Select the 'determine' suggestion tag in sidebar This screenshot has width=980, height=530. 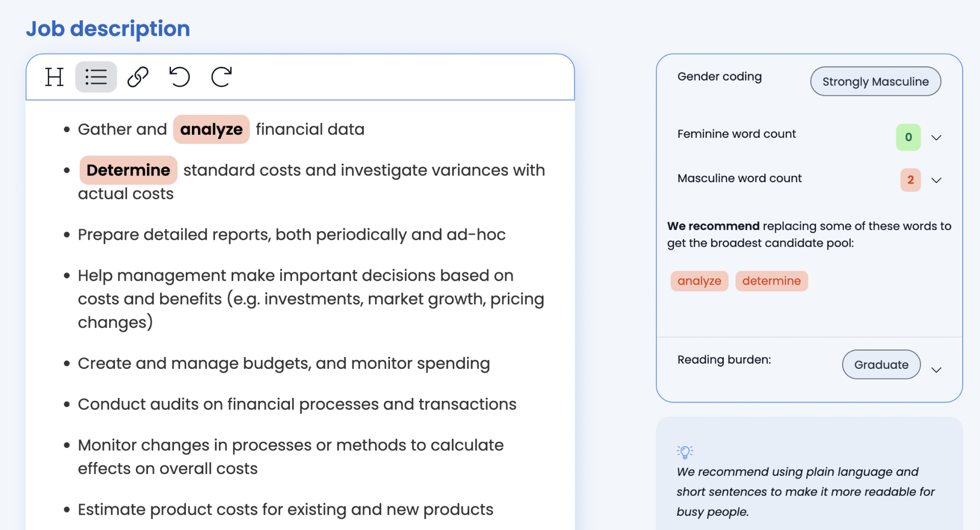pos(771,281)
